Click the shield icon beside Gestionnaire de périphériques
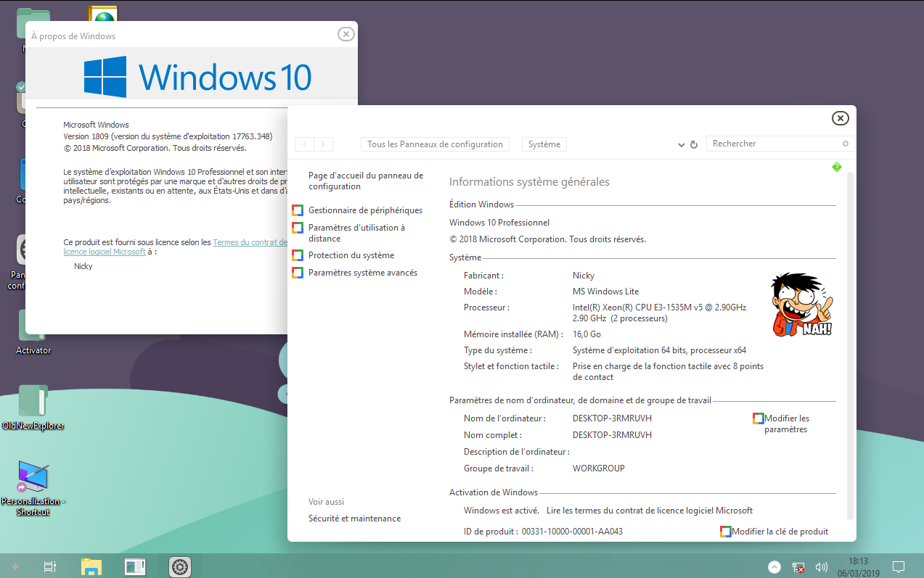The width and height of the screenshot is (924, 578). pyautogui.click(x=298, y=210)
